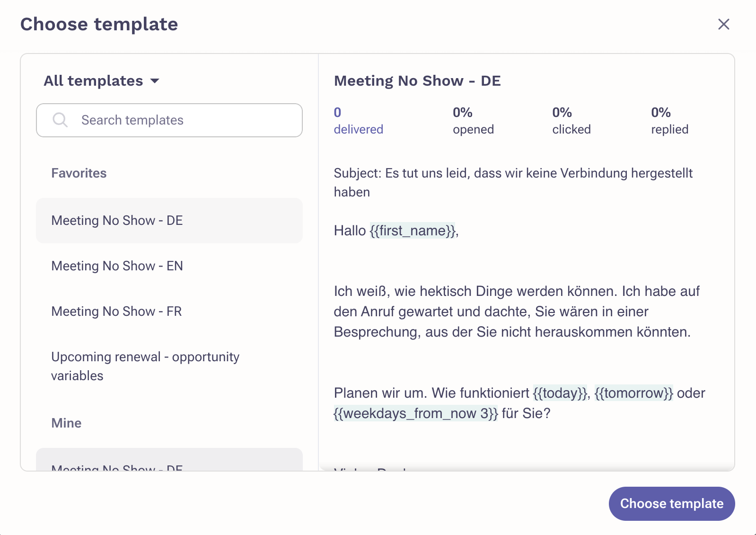Select Meeting No Show - DE under Favorites
Viewport: 756px width, 535px height.
coord(169,221)
